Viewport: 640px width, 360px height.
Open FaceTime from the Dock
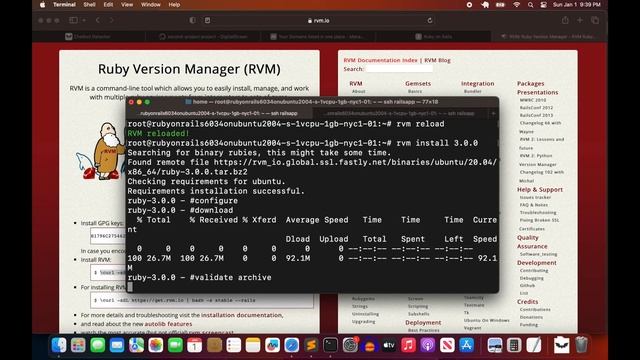pyautogui.click(x=175, y=345)
